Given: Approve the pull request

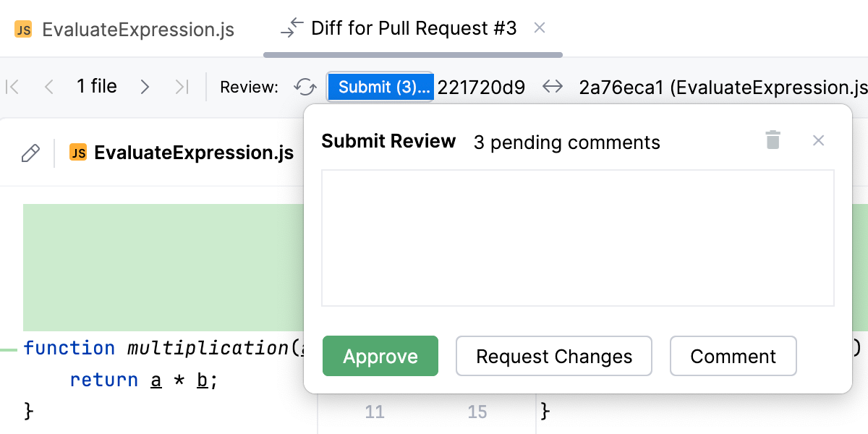Looking at the screenshot, I should tap(380, 356).
